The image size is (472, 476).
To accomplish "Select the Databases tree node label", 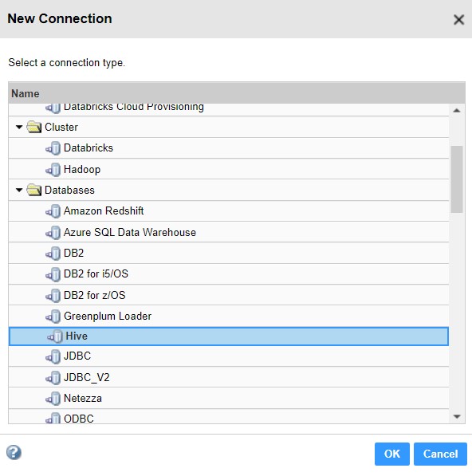I will click(x=69, y=191).
